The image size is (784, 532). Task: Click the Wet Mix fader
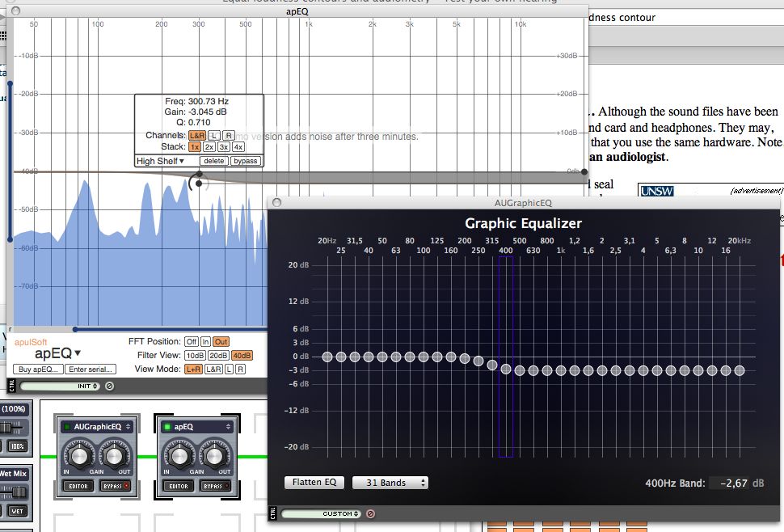point(19,492)
